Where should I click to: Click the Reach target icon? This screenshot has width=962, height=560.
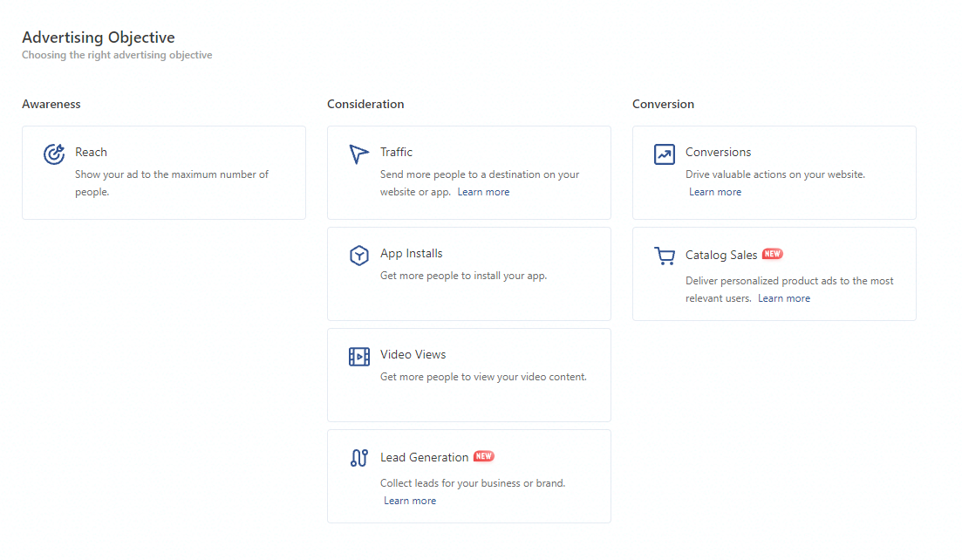click(x=54, y=154)
